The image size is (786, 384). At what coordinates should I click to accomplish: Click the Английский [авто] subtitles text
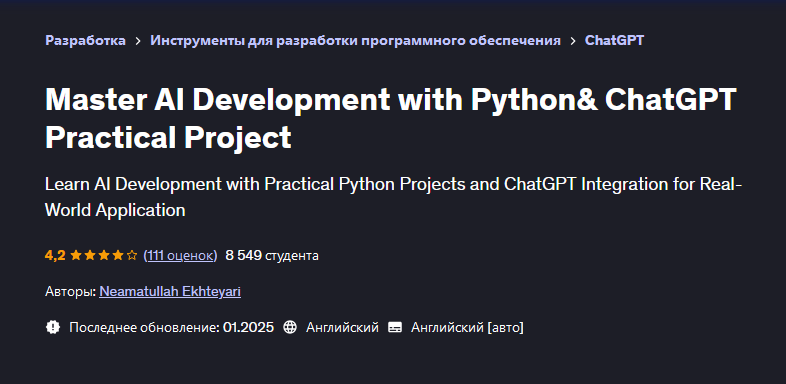click(x=467, y=327)
